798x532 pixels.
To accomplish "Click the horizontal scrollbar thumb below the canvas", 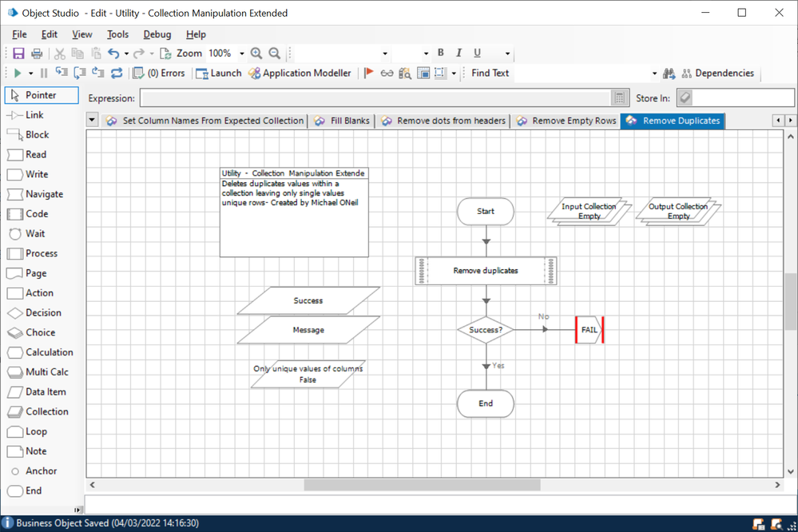I will (x=422, y=485).
